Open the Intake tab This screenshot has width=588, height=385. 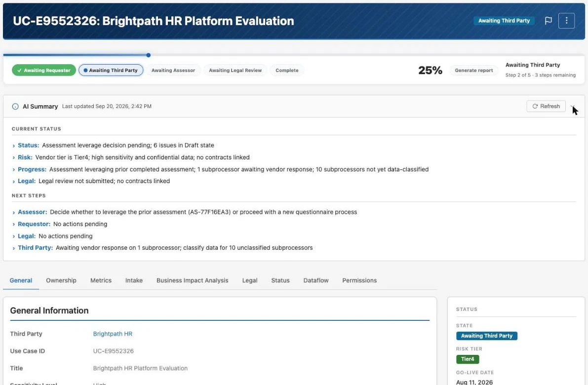point(134,280)
